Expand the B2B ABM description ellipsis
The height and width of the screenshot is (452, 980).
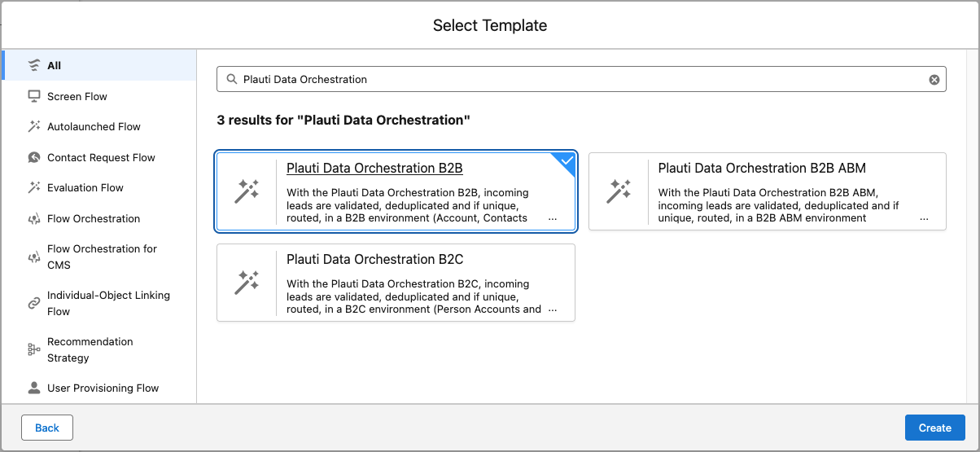(924, 218)
